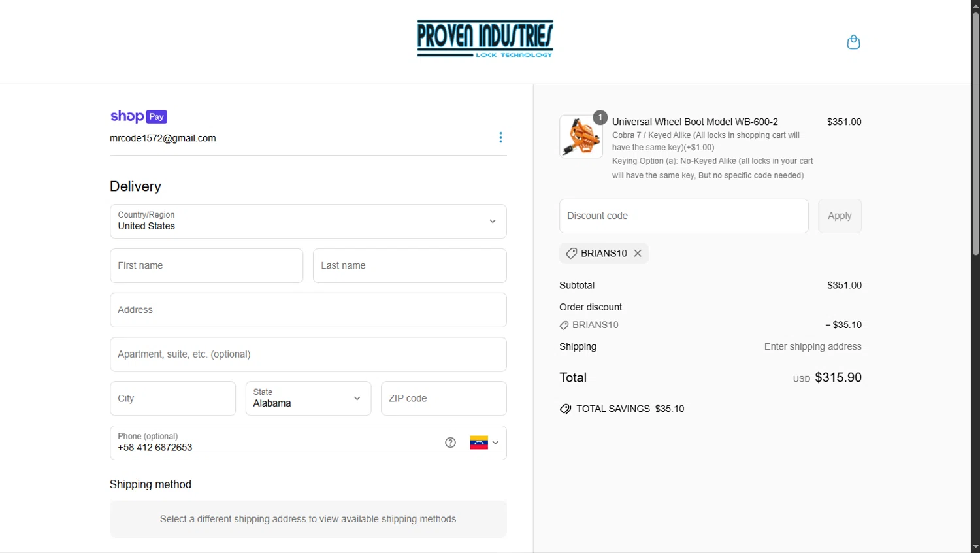This screenshot has width=980, height=553.
Task: Open the phone country flag selector
Action: click(484, 443)
